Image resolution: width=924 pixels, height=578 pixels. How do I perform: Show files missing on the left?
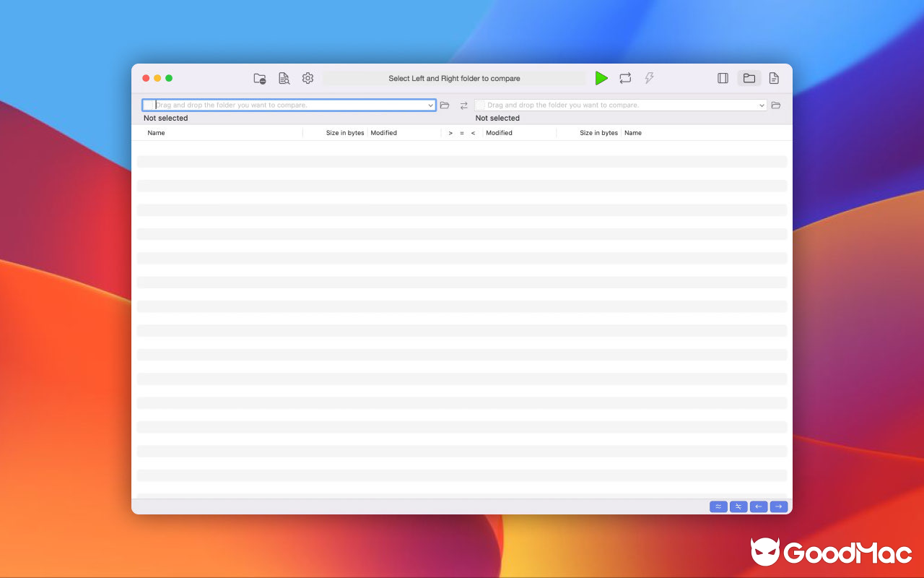pyautogui.click(x=759, y=506)
